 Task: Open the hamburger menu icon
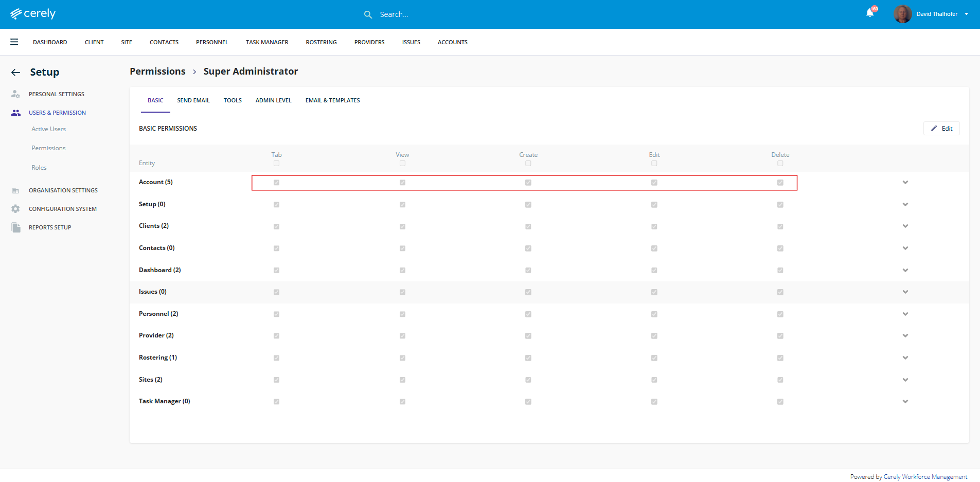click(14, 42)
